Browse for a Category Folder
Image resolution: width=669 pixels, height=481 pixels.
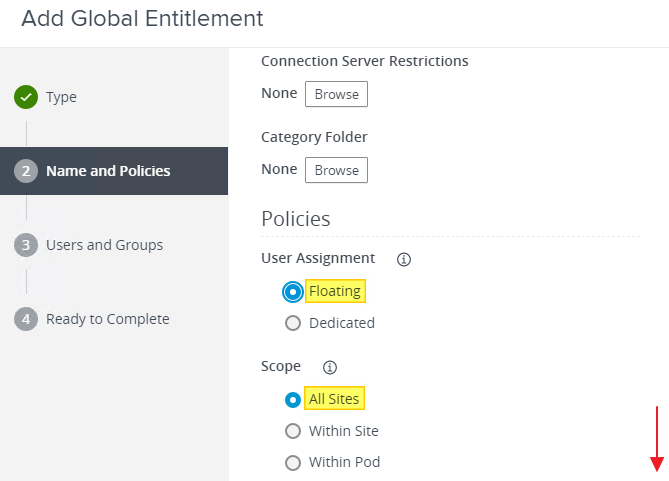click(x=336, y=170)
